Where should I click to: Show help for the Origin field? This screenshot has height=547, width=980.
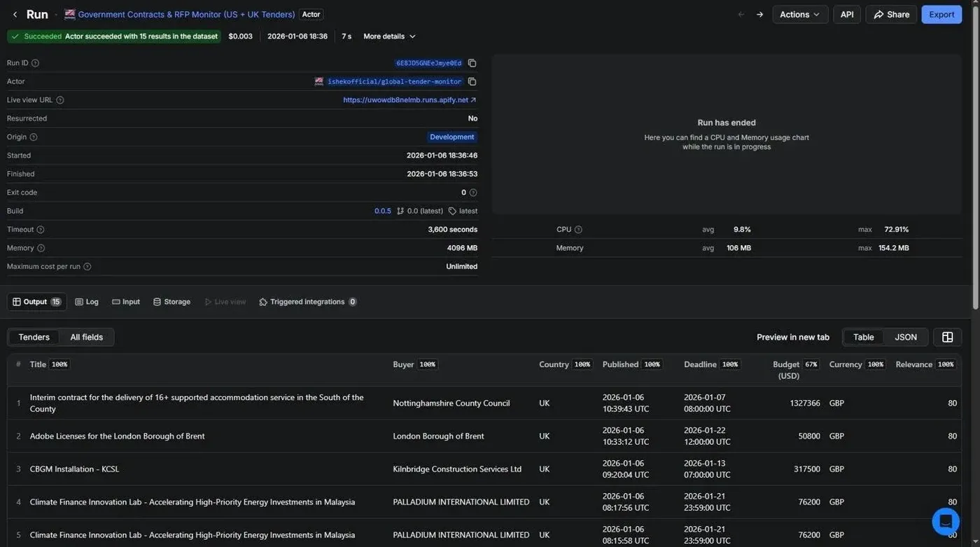click(x=33, y=137)
